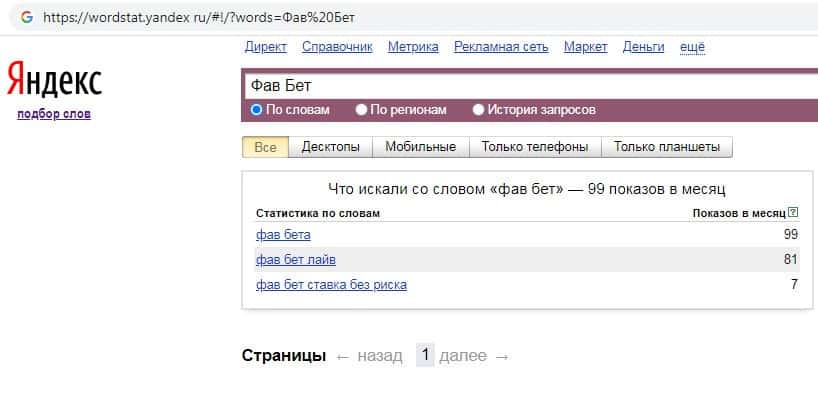Open the "Метрика" link

(x=413, y=47)
